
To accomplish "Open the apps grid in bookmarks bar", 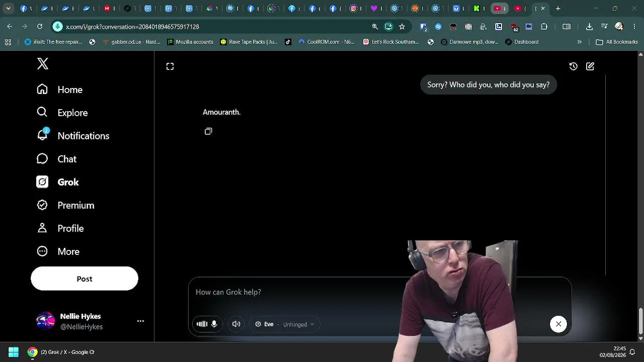I will coord(8,42).
